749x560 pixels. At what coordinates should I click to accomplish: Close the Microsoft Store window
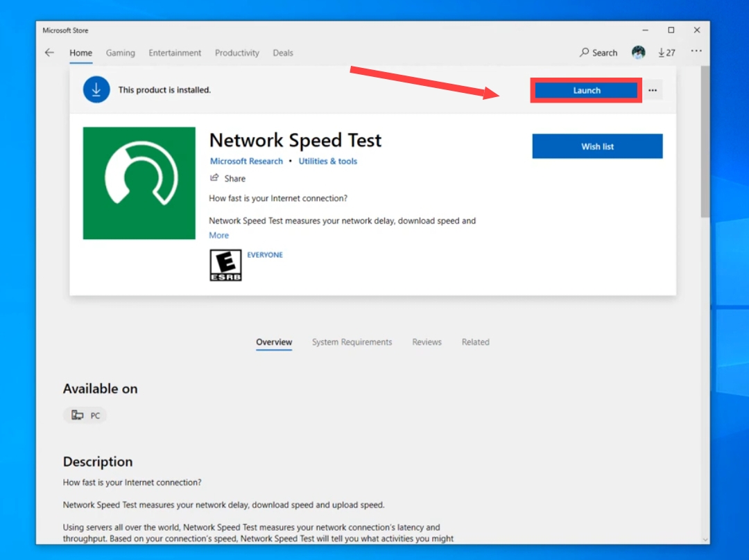[x=697, y=30]
